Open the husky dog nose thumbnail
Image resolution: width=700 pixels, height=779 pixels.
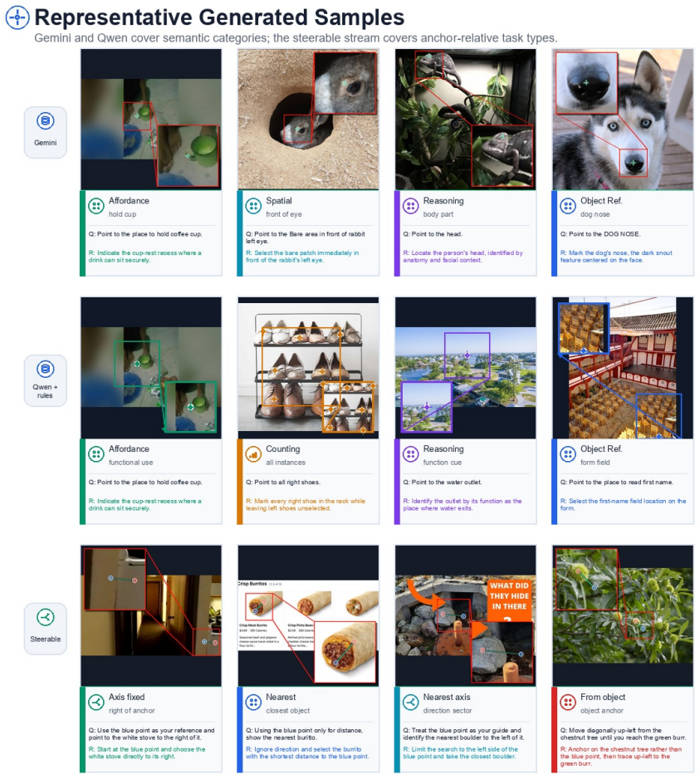pyautogui.click(x=623, y=120)
